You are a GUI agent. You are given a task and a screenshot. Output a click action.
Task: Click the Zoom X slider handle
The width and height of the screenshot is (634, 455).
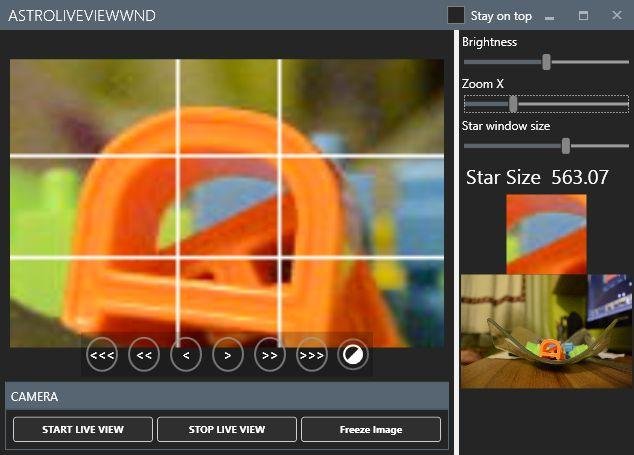[513, 103]
